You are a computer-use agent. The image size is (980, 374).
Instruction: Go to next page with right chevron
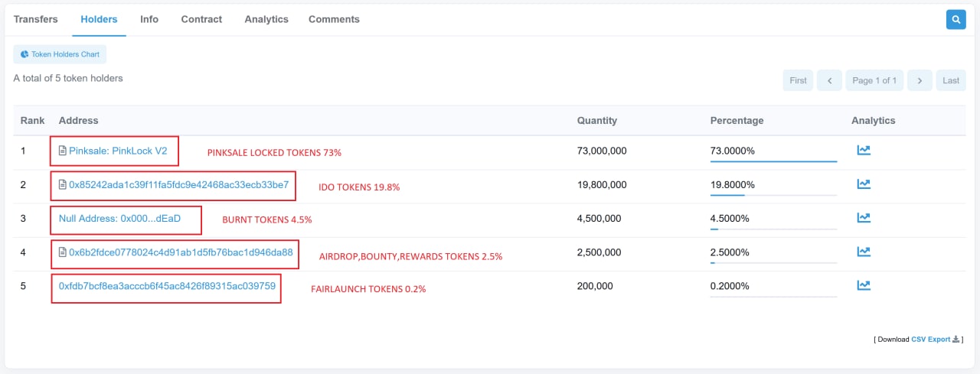point(920,80)
